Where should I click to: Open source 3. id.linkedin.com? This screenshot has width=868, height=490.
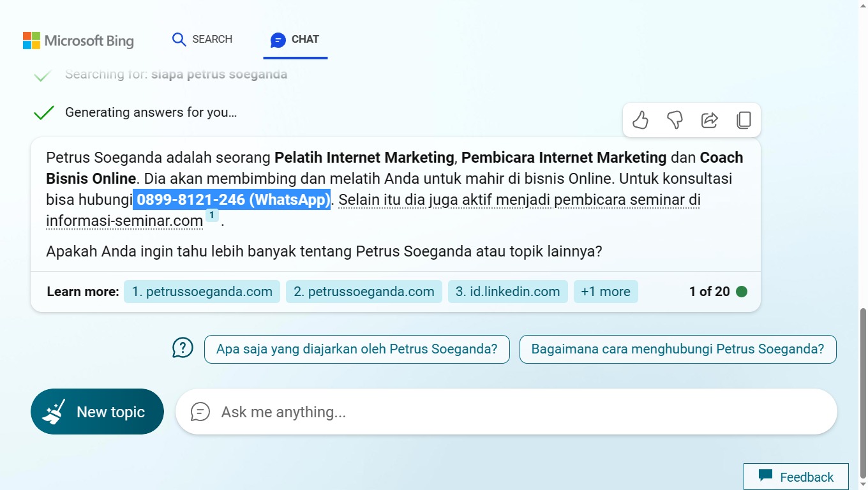tap(508, 292)
